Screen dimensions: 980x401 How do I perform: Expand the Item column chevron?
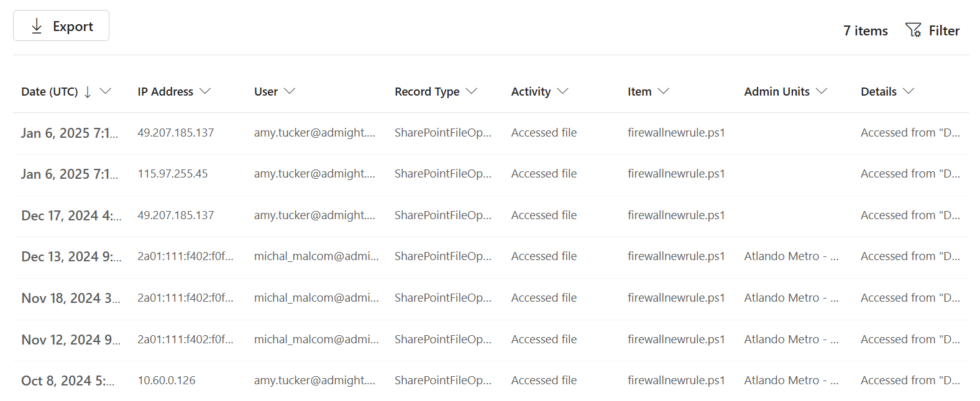663,91
